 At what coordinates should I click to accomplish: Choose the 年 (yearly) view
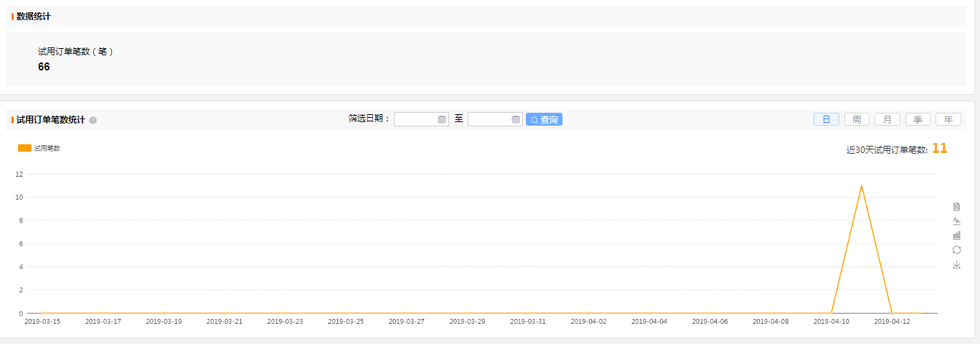pyautogui.click(x=948, y=120)
